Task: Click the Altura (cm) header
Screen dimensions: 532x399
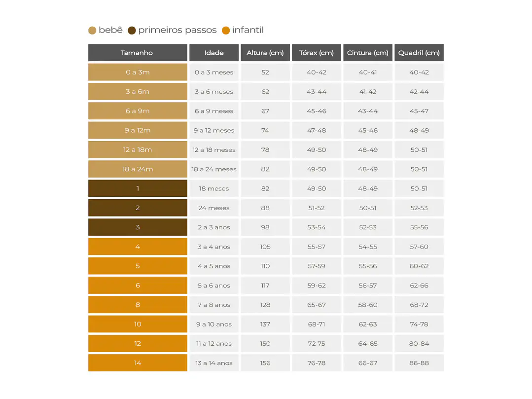Action: click(265, 53)
